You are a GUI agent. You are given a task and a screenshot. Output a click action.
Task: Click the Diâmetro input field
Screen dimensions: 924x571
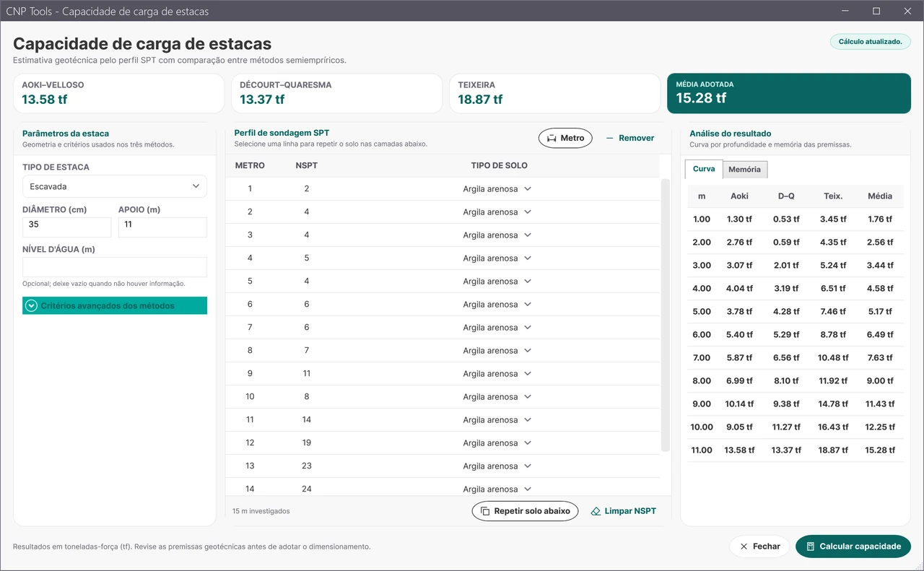pyautogui.click(x=66, y=227)
